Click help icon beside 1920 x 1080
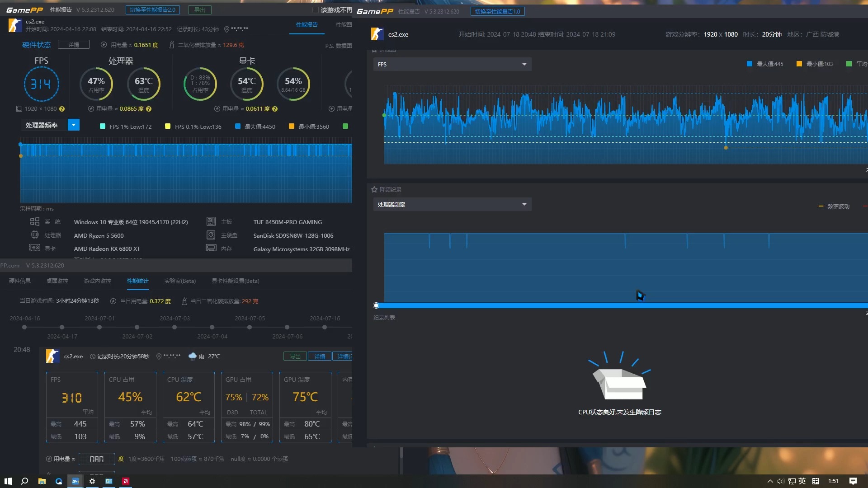This screenshot has width=868, height=488. click(x=62, y=109)
